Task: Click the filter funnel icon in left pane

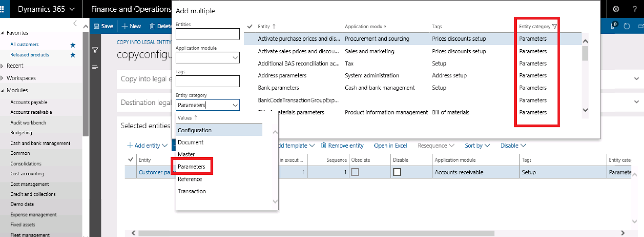Action: click(95, 50)
